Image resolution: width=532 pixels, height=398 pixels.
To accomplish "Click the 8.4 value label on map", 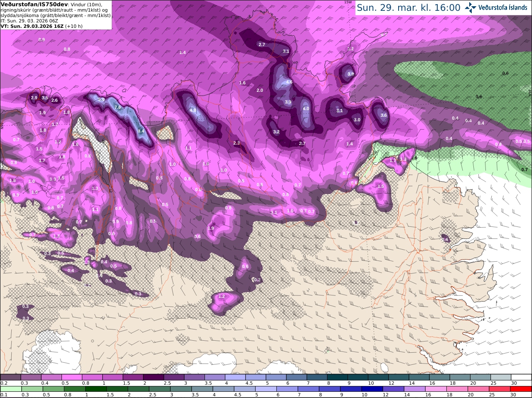I will tap(141, 131).
